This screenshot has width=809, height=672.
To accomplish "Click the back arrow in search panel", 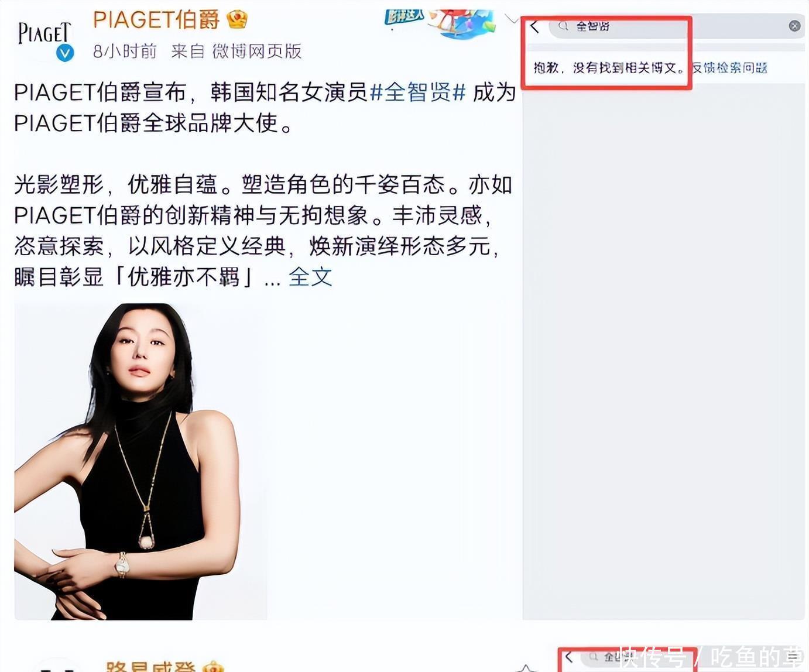I will pos(534,26).
